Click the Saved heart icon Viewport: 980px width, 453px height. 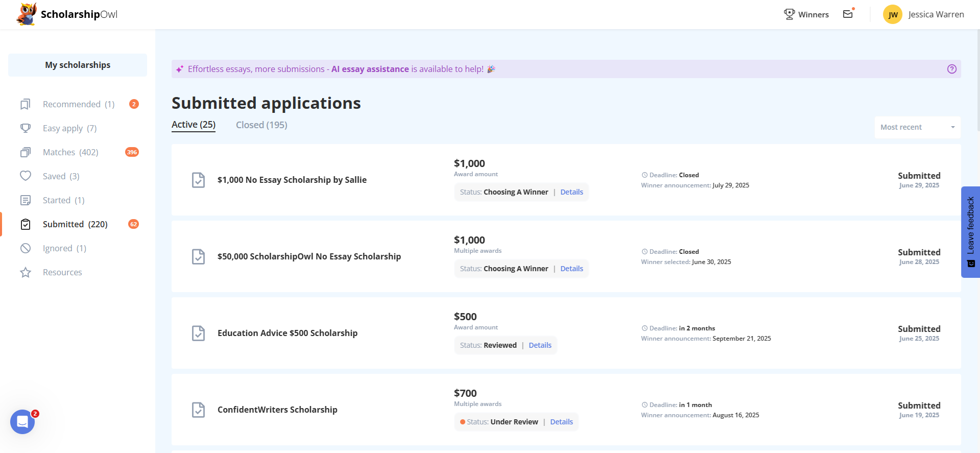pos(26,176)
